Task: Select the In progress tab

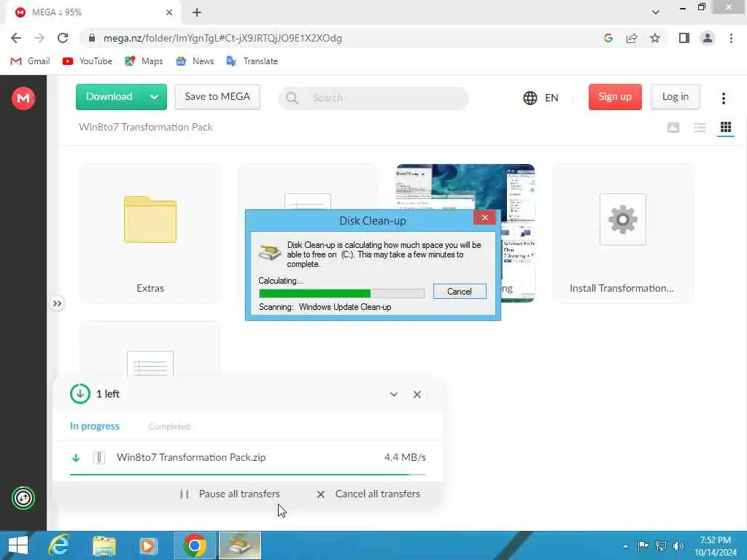Action: (95, 426)
